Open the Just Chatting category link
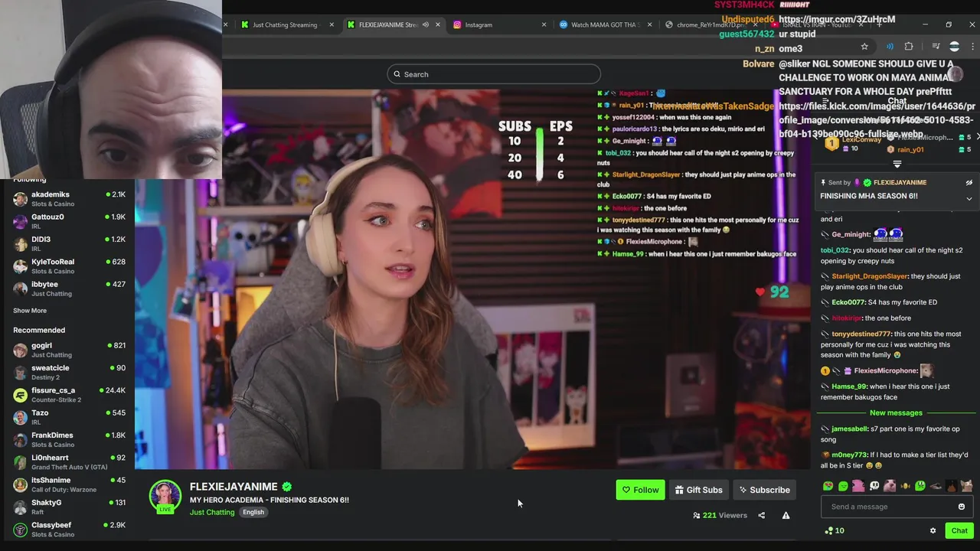The image size is (980, 551). tap(212, 512)
